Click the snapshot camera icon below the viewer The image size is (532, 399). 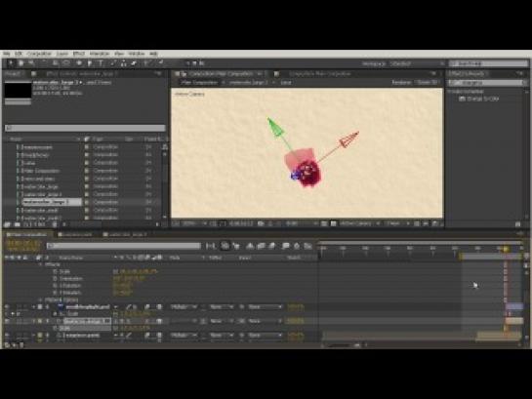click(x=261, y=223)
